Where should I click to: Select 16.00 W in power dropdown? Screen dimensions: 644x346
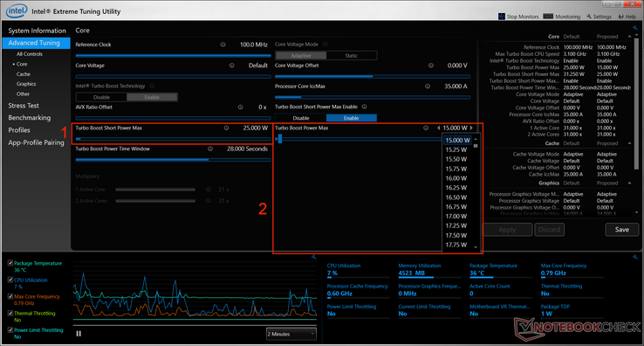456,178
